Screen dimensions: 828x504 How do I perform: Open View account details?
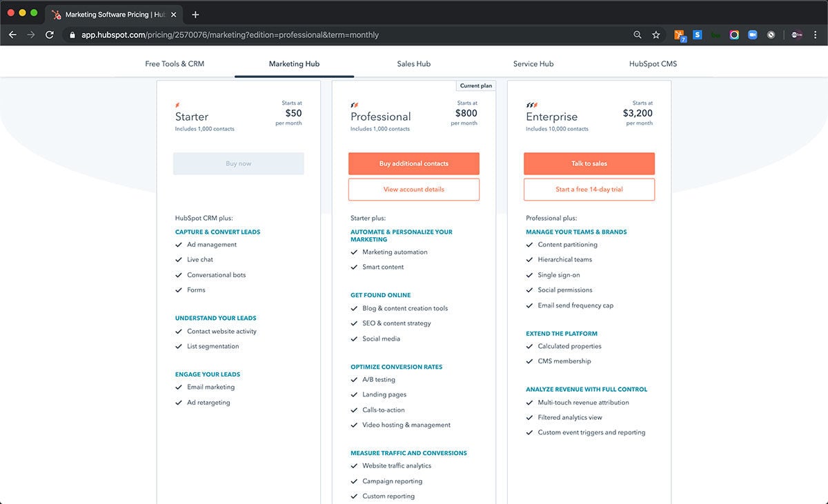[414, 190]
